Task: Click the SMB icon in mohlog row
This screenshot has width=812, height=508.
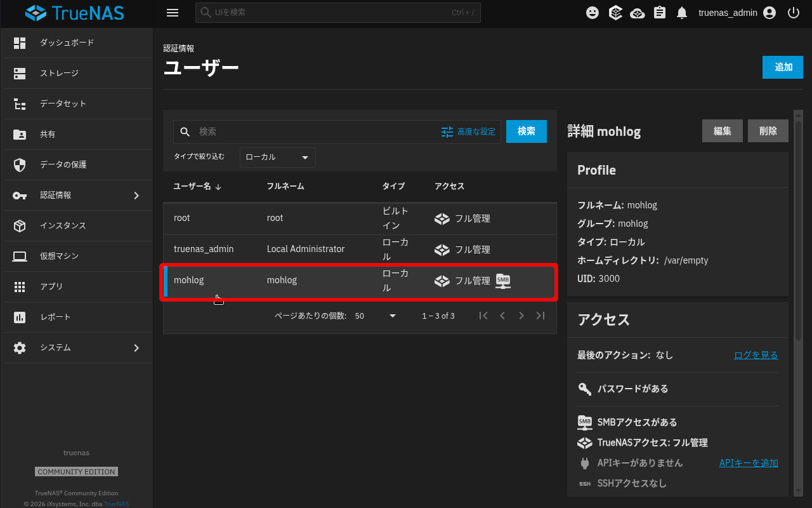Action: click(x=503, y=281)
